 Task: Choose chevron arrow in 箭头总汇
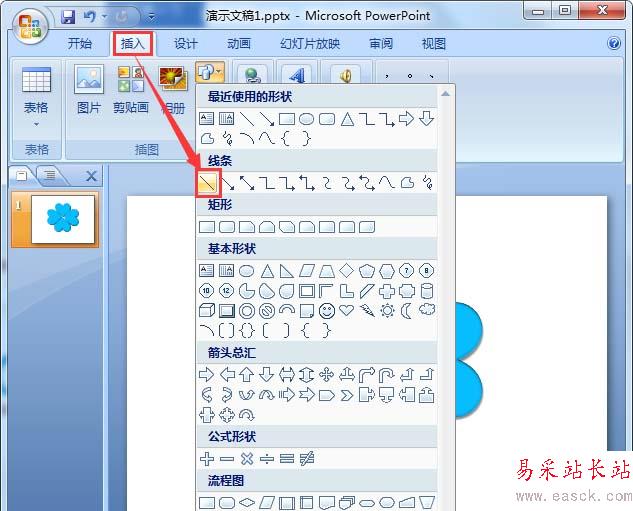pyautogui.click(x=346, y=395)
